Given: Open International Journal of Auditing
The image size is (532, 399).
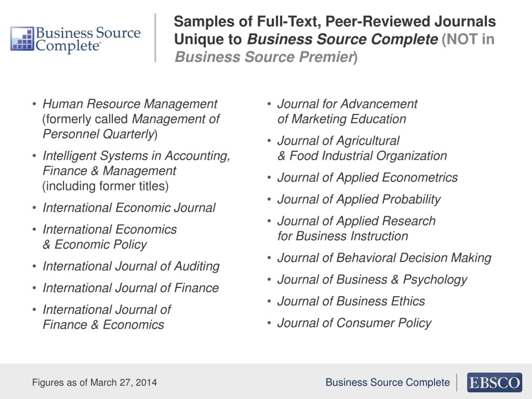Looking at the screenshot, I should point(131,266).
